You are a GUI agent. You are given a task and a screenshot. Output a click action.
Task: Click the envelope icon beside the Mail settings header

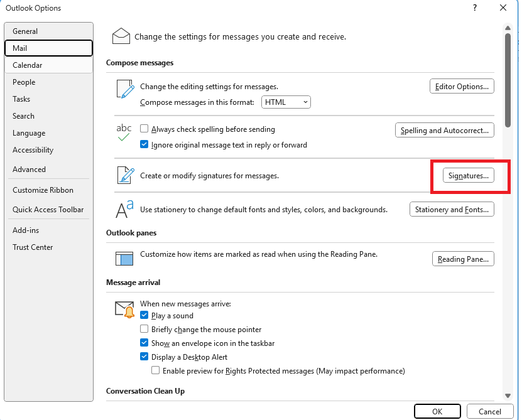tap(121, 36)
